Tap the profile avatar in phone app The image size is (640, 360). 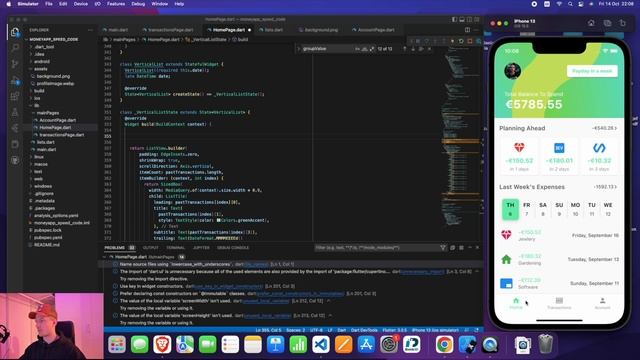tap(512, 71)
